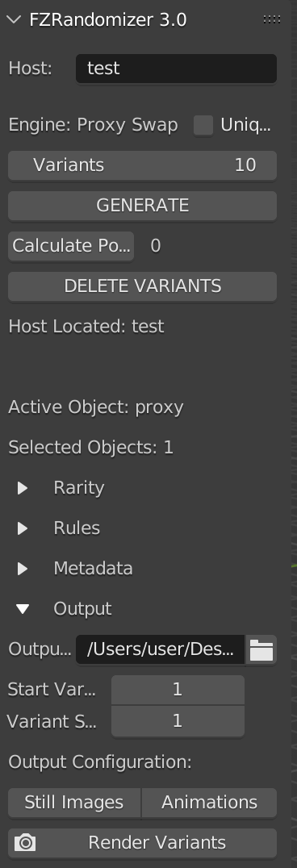Expand the Rules section
Image resolution: width=297 pixels, height=868 pixels.
pyautogui.click(x=23, y=528)
